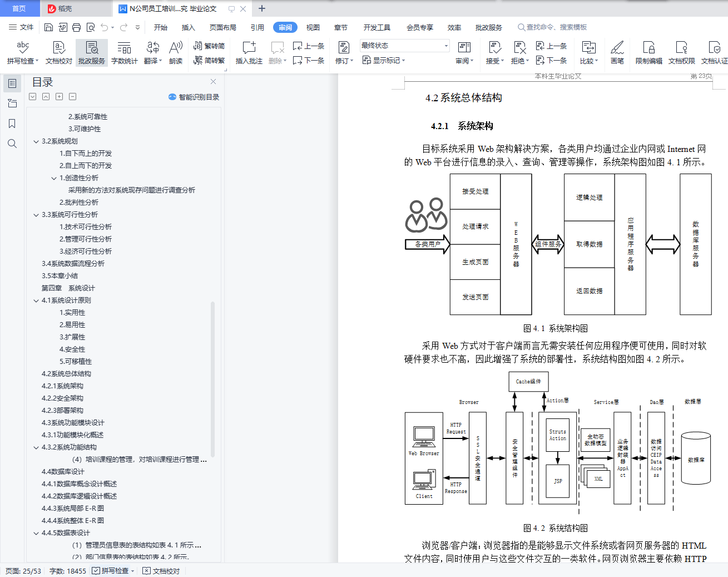Collapse the 4.4.5数据表设计 node
The height and width of the screenshot is (577, 728).
point(36,533)
